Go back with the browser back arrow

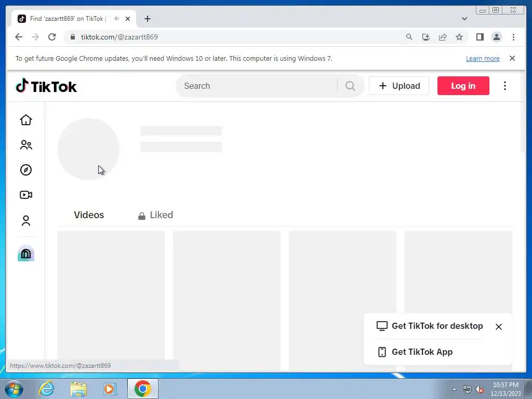[x=19, y=37]
